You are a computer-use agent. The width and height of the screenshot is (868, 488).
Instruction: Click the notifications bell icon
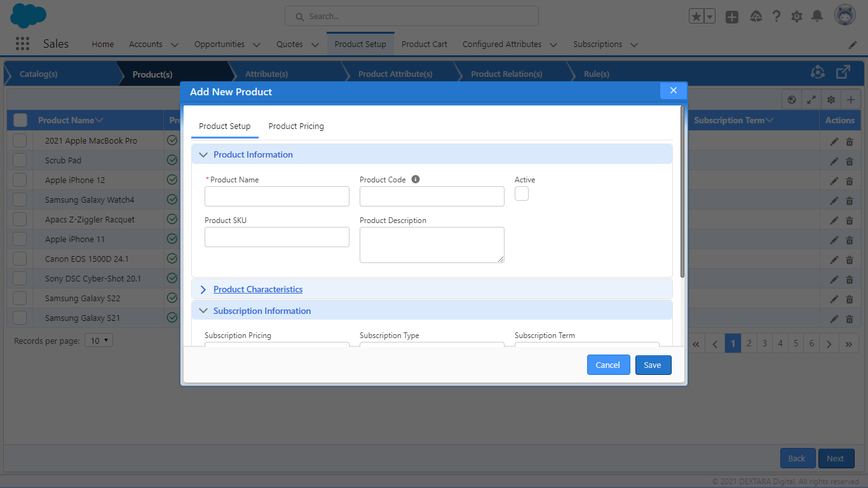pyautogui.click(x=817, y=16)
